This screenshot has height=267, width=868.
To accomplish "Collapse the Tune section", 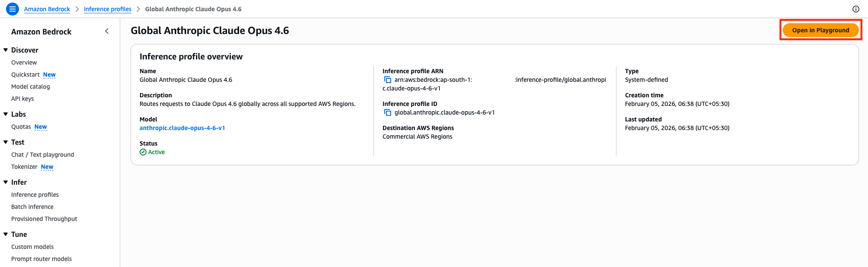I will [x=6, y=234].
